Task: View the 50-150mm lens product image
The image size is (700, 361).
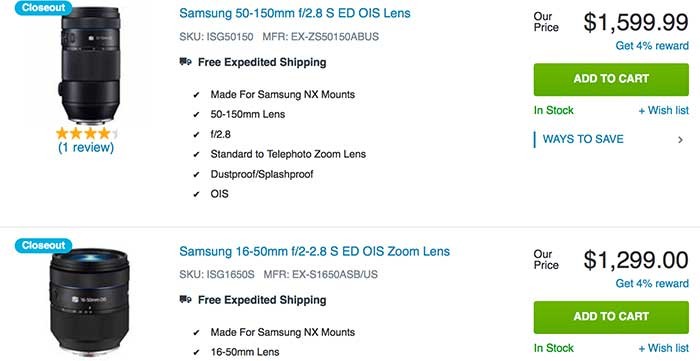Action: tap(91, 65)
